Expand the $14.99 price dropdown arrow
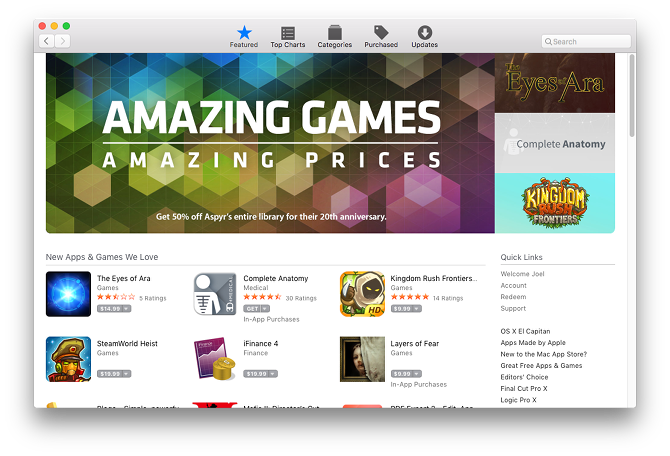This screenshot has width=670, height=456. point(126,309)
